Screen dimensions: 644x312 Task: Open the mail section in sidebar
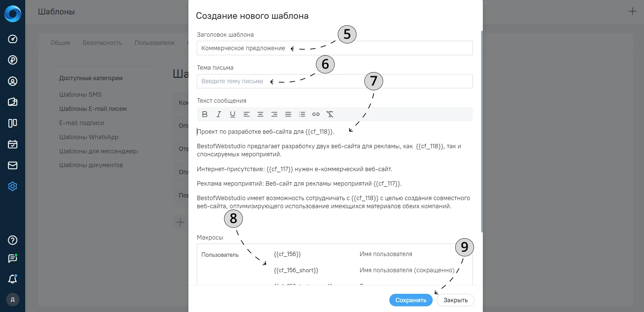(x=12, y=165)
